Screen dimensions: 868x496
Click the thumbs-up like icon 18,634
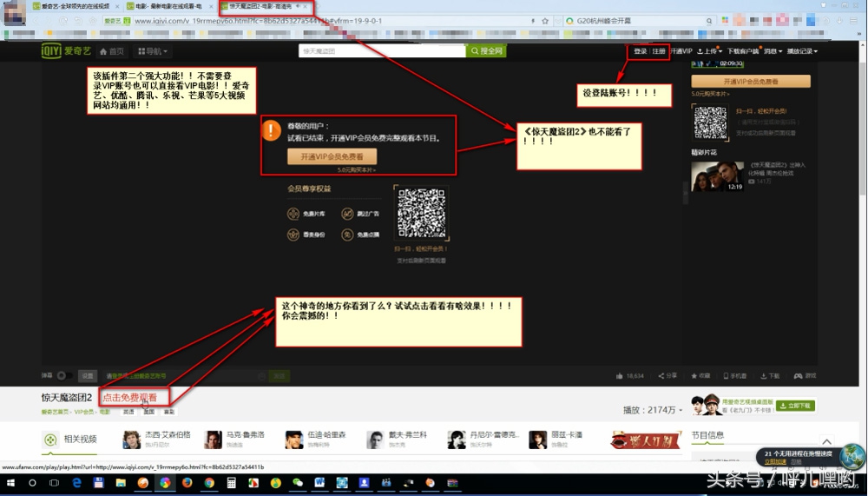pyautogui.click(x=619, y=376)
